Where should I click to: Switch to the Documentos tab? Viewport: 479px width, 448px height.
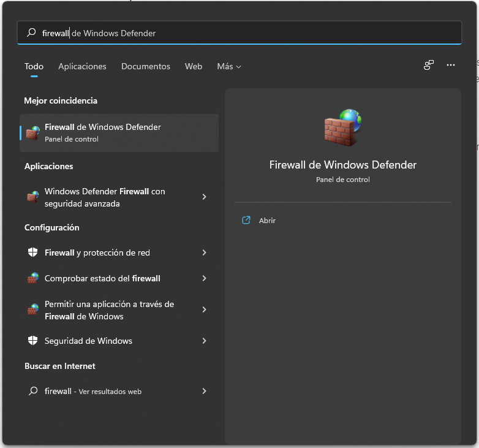click(x=145, y=66)
